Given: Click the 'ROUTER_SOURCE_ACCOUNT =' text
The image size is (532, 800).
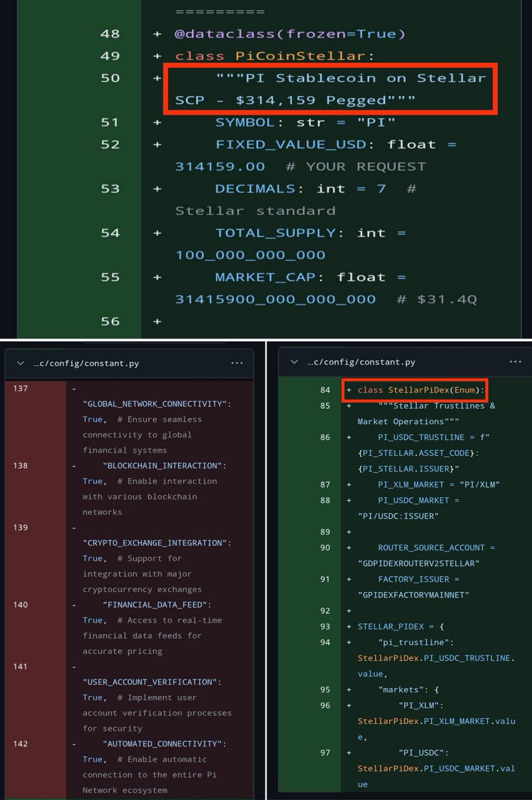Looking at the screenshot, I should (437, 547).
